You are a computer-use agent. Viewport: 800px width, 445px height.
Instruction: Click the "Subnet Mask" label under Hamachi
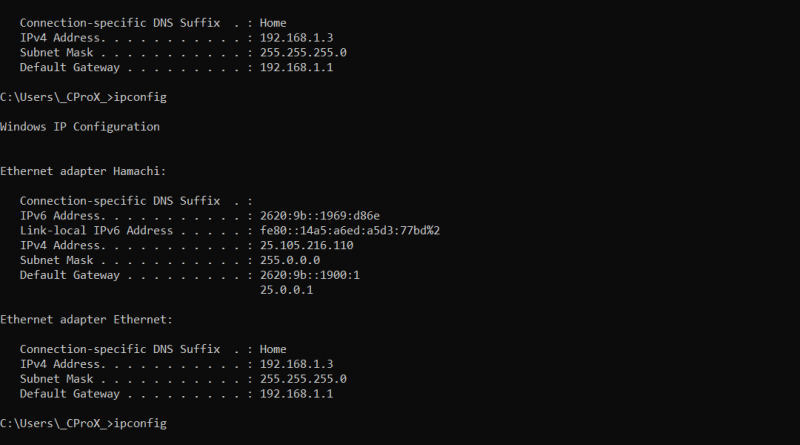tap(57, 260)
